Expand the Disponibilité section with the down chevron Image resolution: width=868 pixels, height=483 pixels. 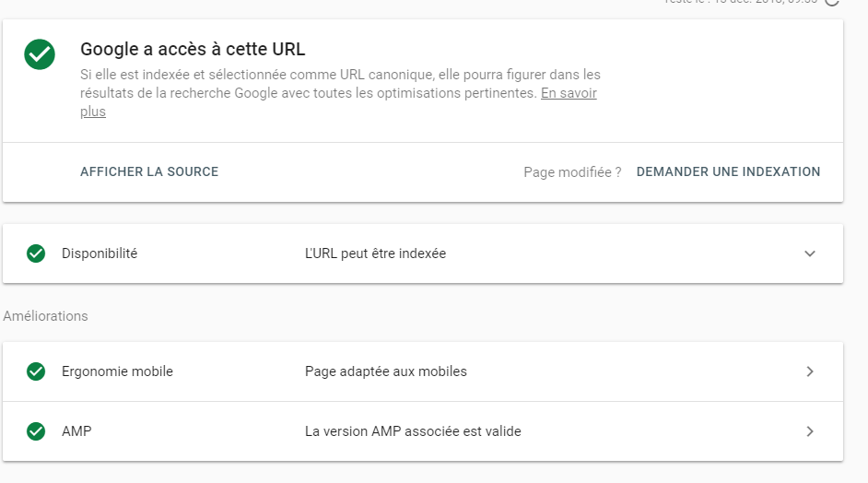[x=810, y=253]
